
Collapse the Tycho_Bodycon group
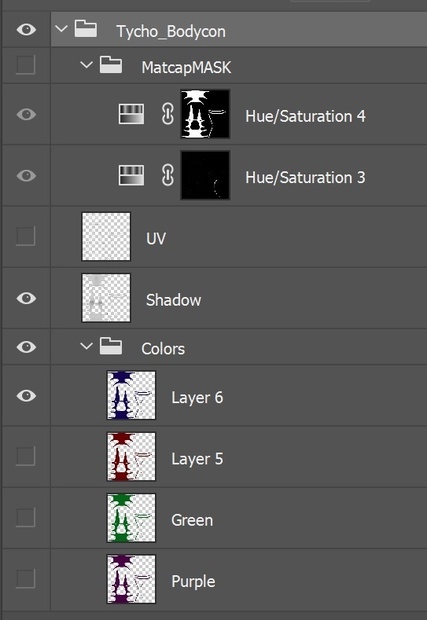61,29
